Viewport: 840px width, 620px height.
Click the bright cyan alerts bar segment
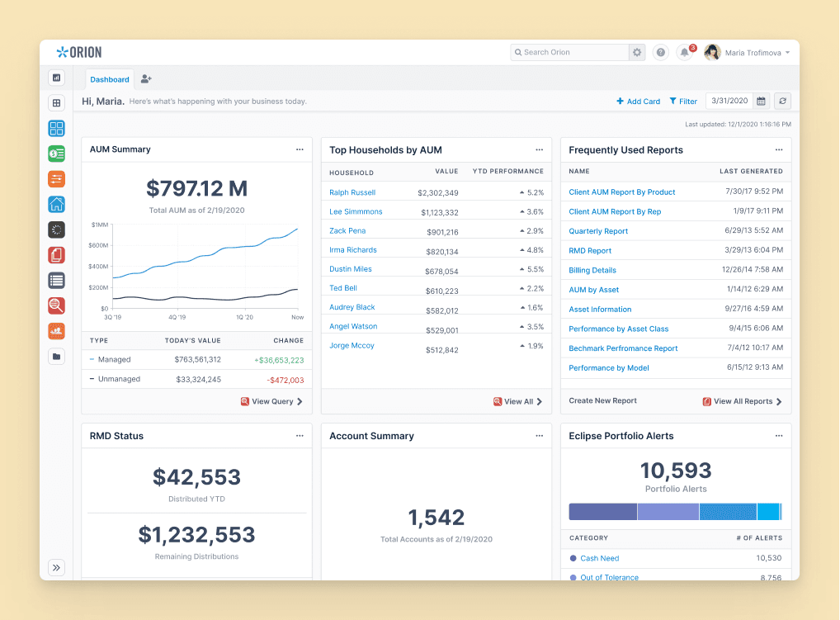click(768, 512)
